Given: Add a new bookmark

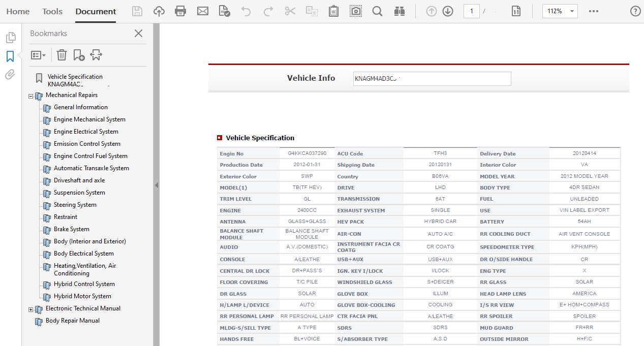Looking at the screenshot, I should (x=78, y=55).
